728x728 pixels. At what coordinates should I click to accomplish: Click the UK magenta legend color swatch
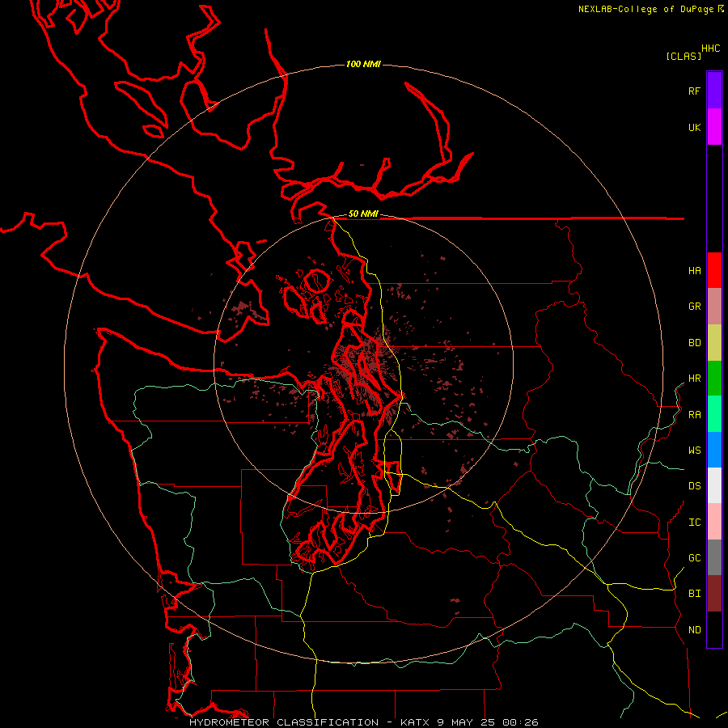(714, 127)
